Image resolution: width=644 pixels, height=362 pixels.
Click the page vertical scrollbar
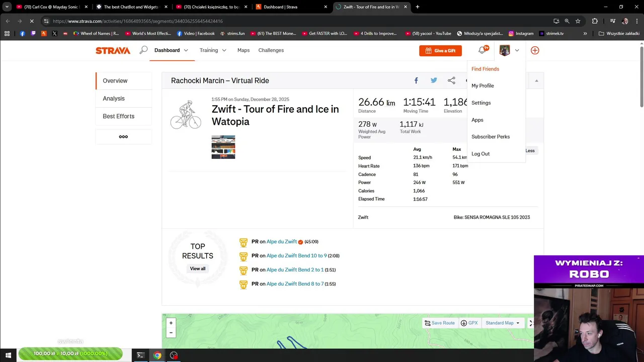click(641, 75)
